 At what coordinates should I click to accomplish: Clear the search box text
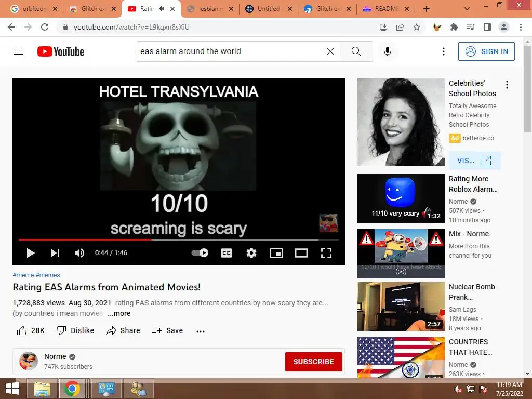[330, 51]
